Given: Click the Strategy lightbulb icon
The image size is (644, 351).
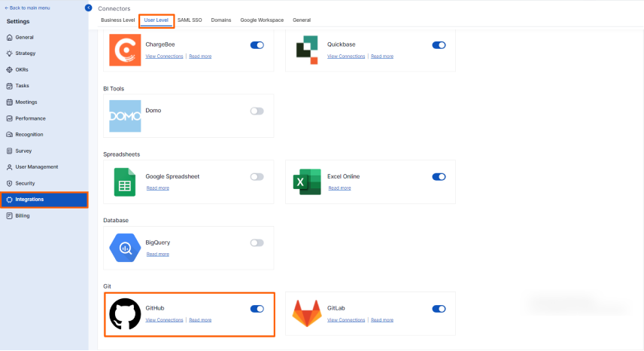Looking at the screenshot, I should [x=10, y=53].
